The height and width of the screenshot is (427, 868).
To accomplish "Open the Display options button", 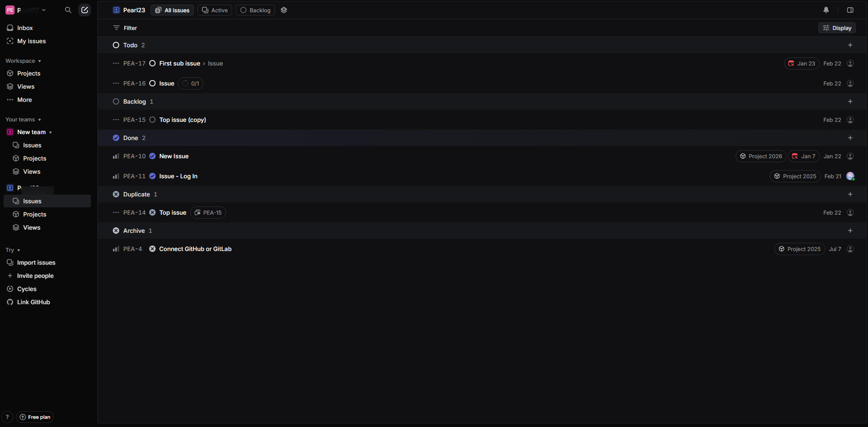I will point(837,28).
